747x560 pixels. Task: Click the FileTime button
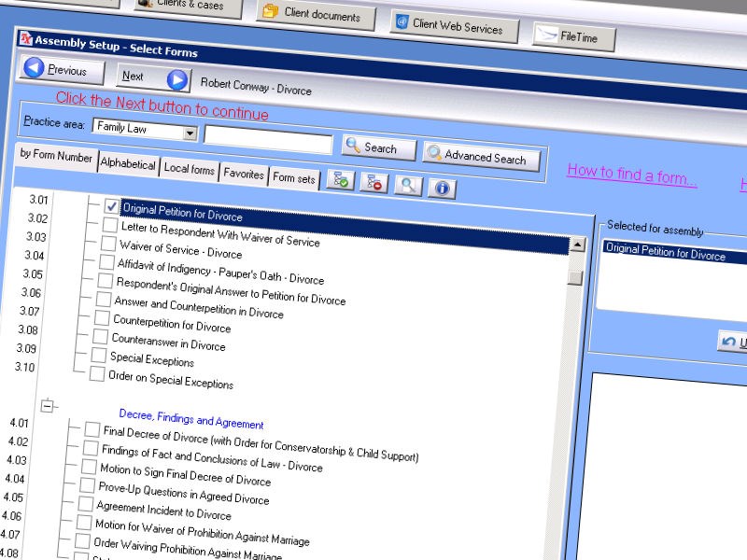click(x=574, y=36)
